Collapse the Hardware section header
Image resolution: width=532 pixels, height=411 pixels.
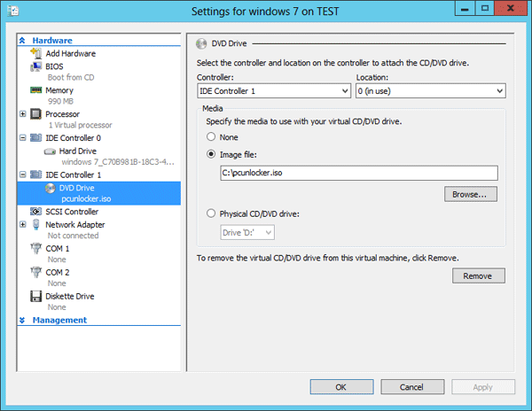(x=23, y=41)
